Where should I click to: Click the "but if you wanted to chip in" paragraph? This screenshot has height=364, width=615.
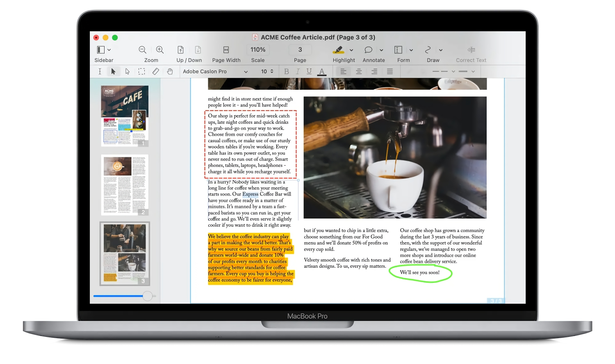(346, 240)
